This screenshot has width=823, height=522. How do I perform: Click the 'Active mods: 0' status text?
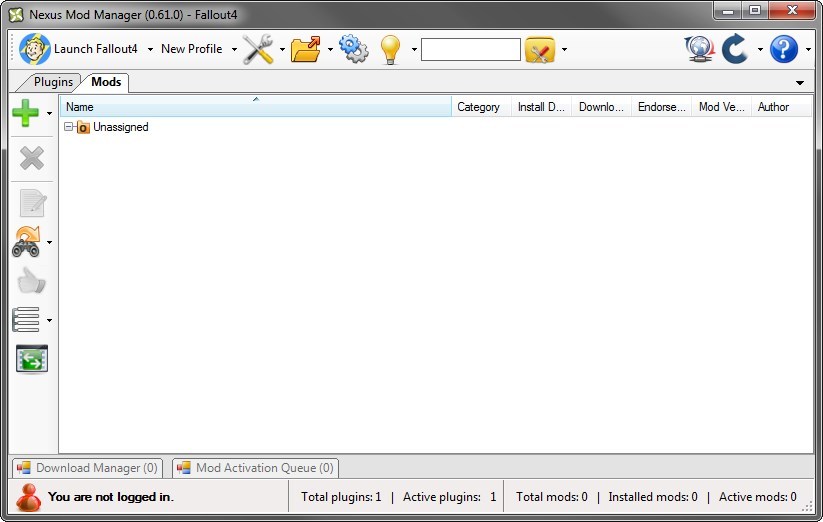[x=757, y=497]
